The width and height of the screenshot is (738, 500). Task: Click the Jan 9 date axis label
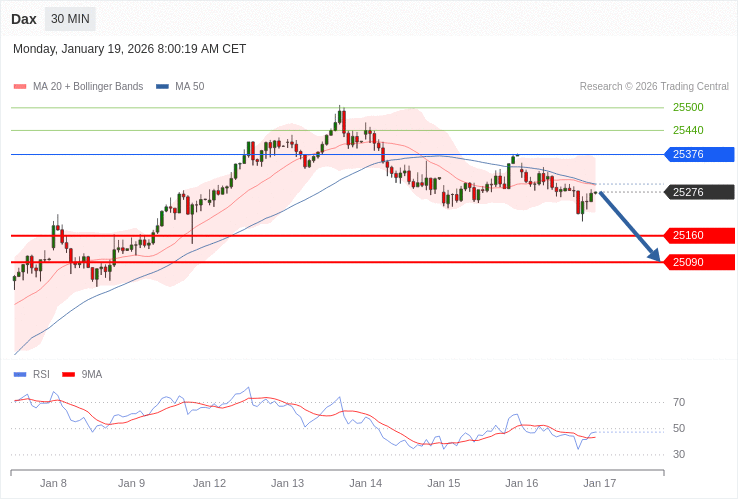[131, 484]
